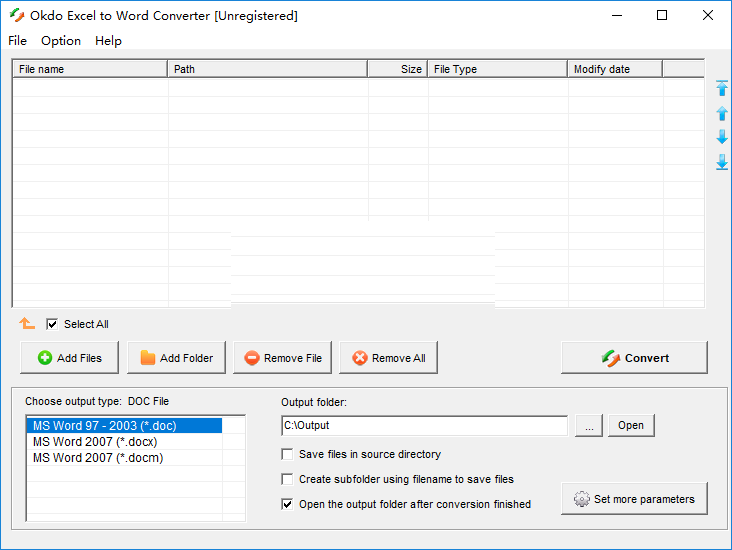Click the Remove File button

point(282,358)
